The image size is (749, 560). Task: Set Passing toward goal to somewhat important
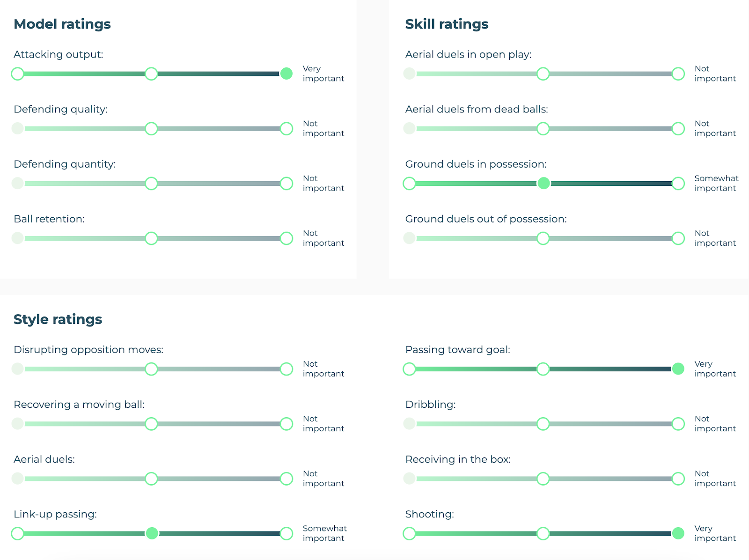pyautogui.click(x=543, y=369)
